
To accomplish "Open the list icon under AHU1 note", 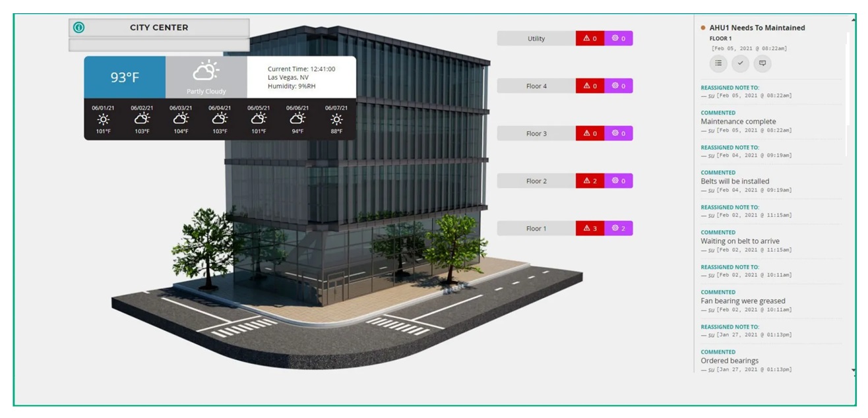I will point(718,63).
